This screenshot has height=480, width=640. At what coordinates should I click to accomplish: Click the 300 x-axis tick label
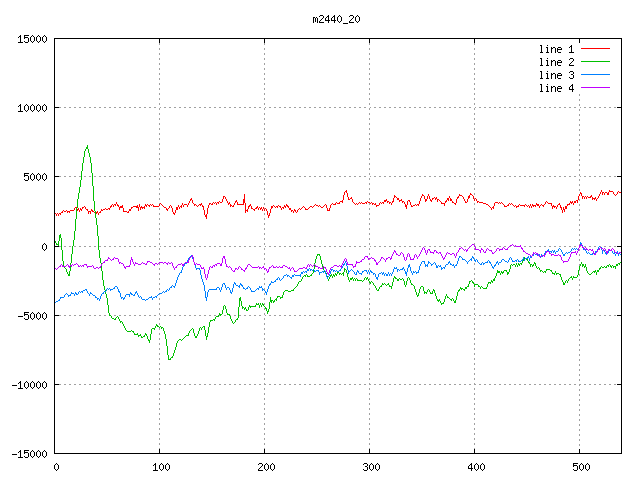coord(370,467)
